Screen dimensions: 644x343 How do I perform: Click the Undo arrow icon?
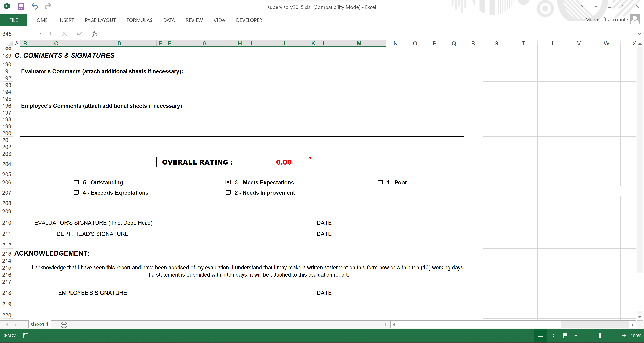[x=35, y=7]
